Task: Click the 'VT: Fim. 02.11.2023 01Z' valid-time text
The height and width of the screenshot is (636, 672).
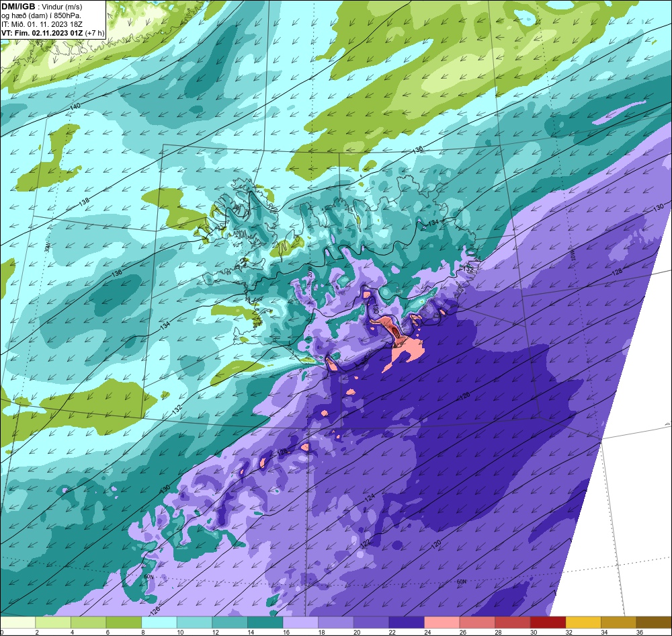Action: (42, 32)
